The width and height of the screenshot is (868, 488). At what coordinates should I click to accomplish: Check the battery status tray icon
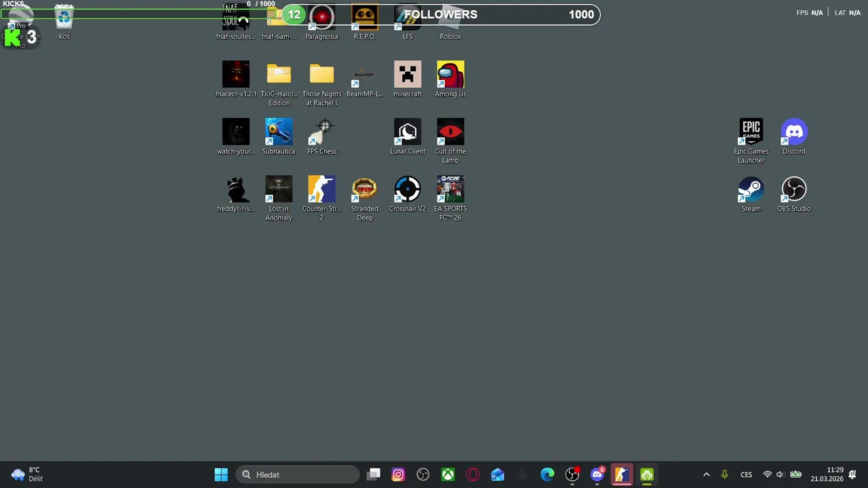(x=795, y=474)
